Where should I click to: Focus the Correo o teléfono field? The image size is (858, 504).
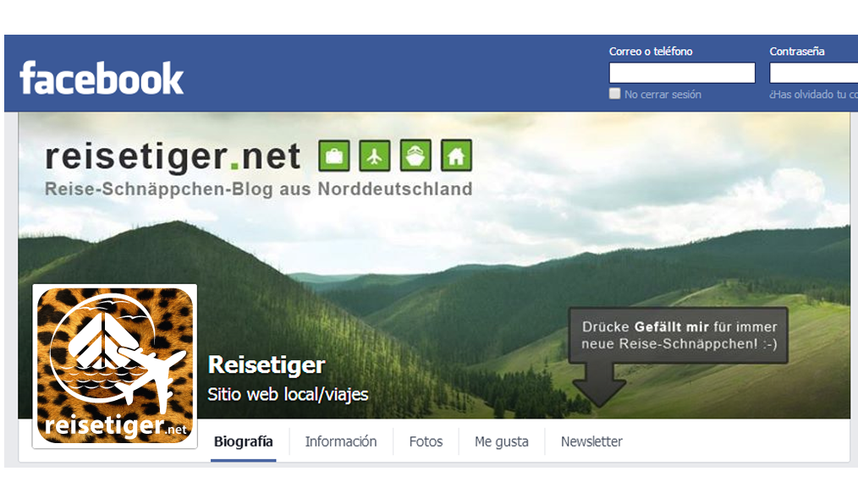tap(682, 73)
